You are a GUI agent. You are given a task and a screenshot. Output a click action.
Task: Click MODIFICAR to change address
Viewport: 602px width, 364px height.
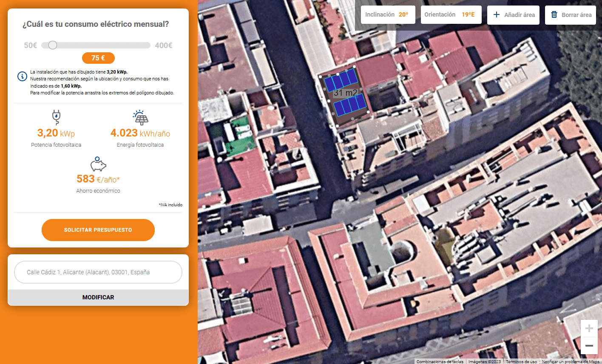click(x=98, y=297)
